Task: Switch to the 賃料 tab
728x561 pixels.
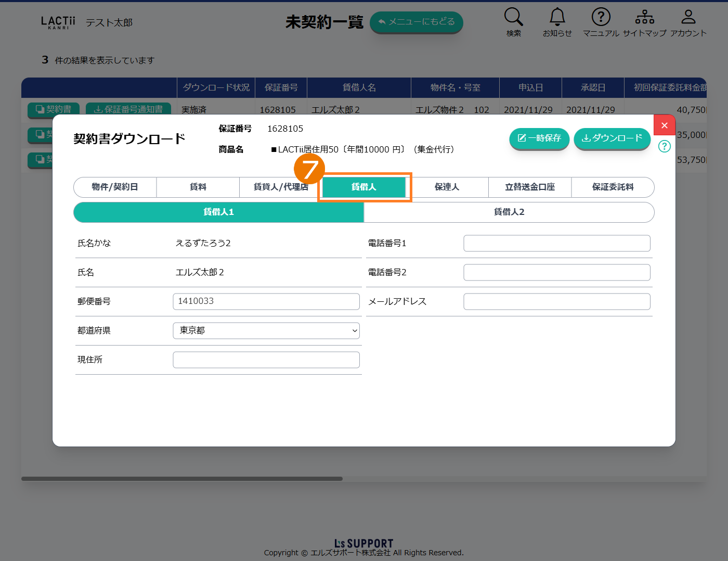Action: click(198, 187)
